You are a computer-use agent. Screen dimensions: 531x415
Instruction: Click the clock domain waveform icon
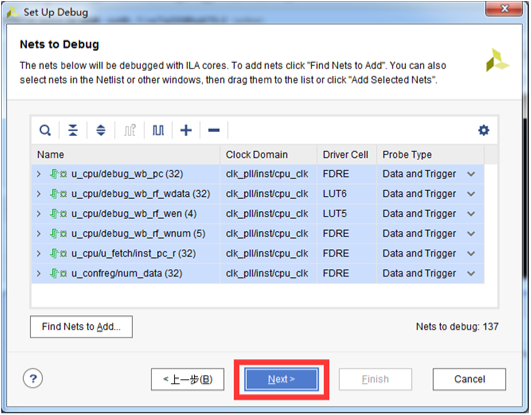(x=158, y=130)
